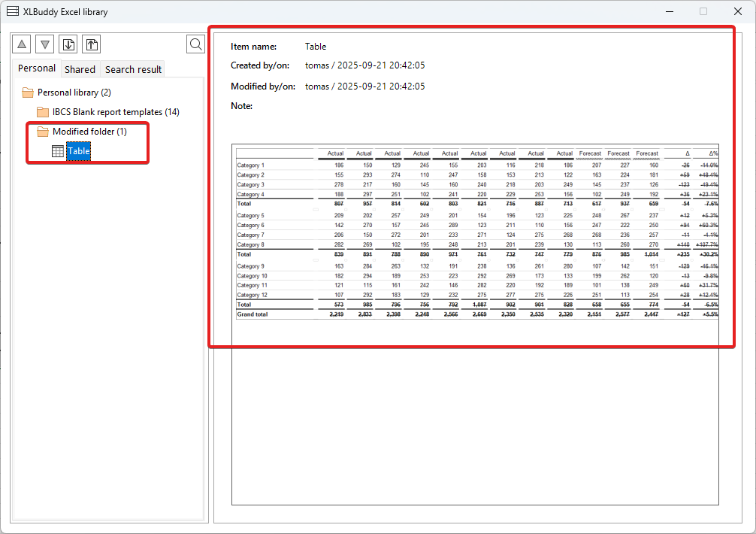Click the XLBuddy title bar app icon

(13, 11)
